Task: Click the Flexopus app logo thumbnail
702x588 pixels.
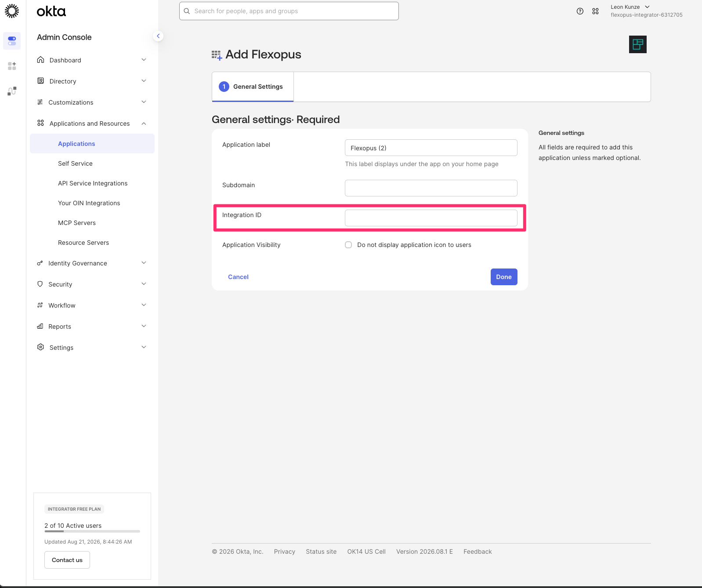Action: (x=638, y=44)
